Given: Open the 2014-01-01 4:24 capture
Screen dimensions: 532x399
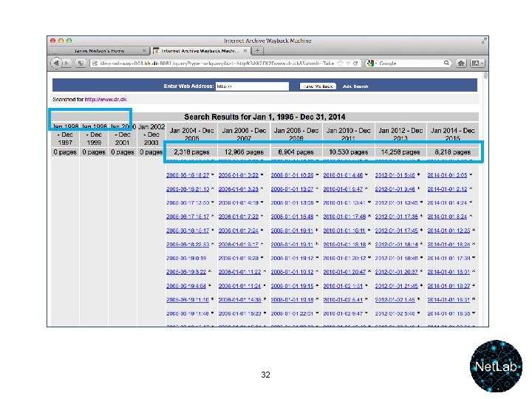Looking at the screenshot, I should tap(447, 202).
